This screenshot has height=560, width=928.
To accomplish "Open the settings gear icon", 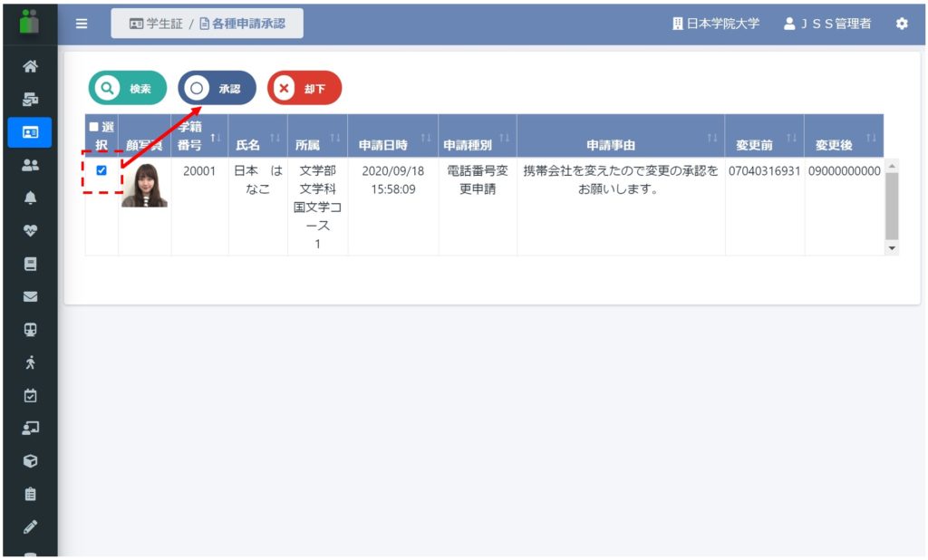I will [902, 24].
